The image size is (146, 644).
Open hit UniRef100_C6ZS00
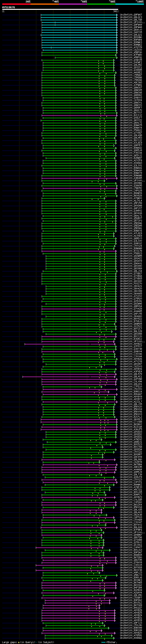pyautogui.click(x=131, y=50)
